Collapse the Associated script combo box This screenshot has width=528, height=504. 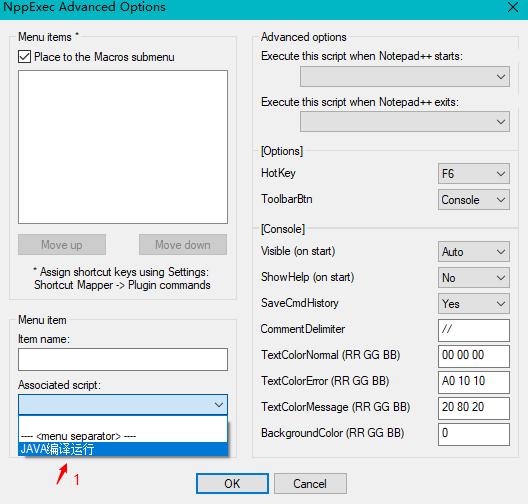point(123,404)
